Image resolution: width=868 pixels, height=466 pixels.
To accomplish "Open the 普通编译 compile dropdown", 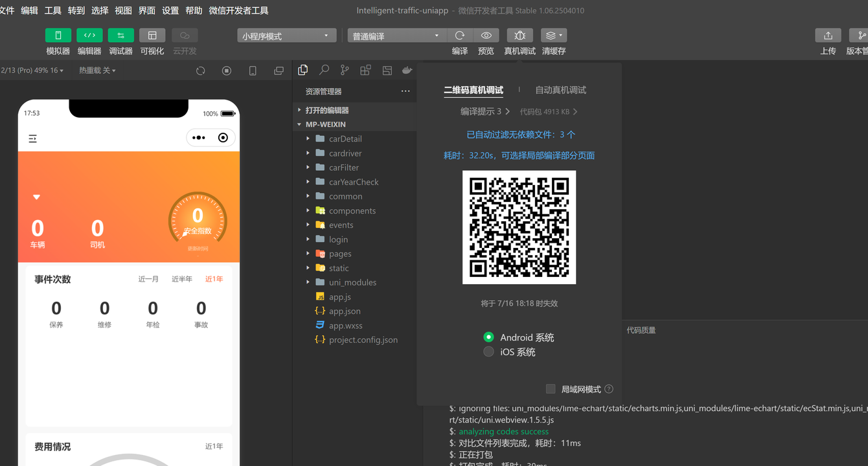I will pos(396,36).
